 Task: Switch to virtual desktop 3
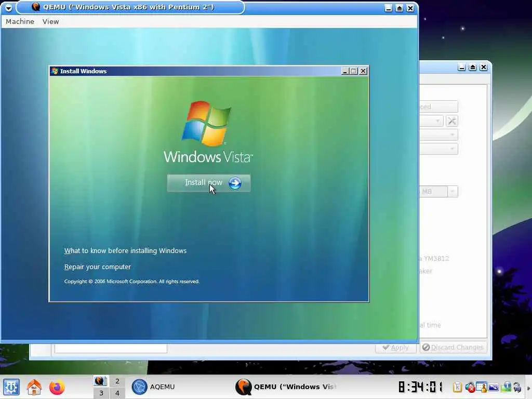(x=101, y=393)
